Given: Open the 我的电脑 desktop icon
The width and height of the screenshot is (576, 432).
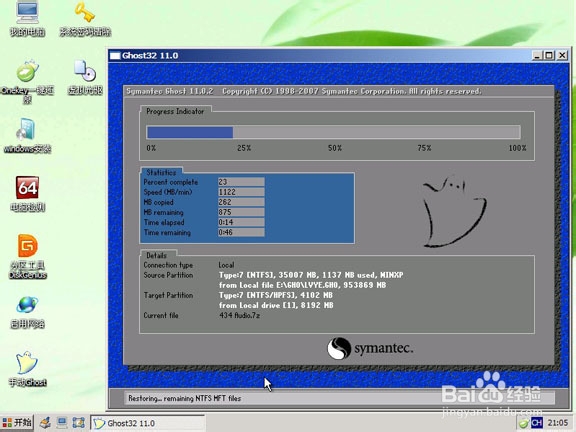Looking at the screenshot, I should click(27, 19).
